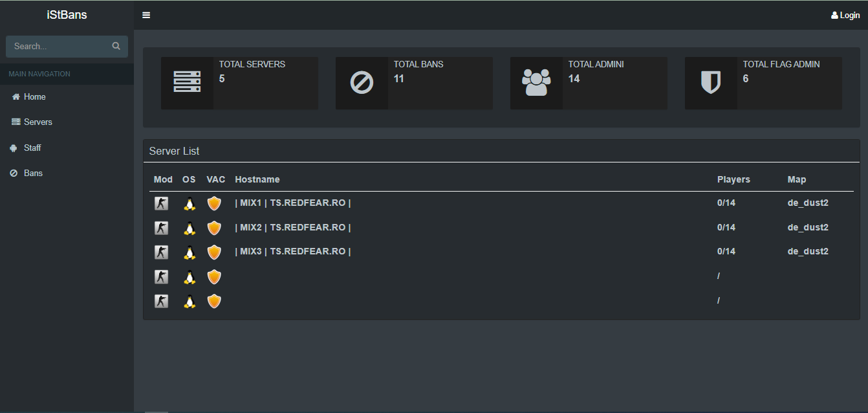Click the Login link
Viewport: 868px width, 413px height.
click(845, 16)
